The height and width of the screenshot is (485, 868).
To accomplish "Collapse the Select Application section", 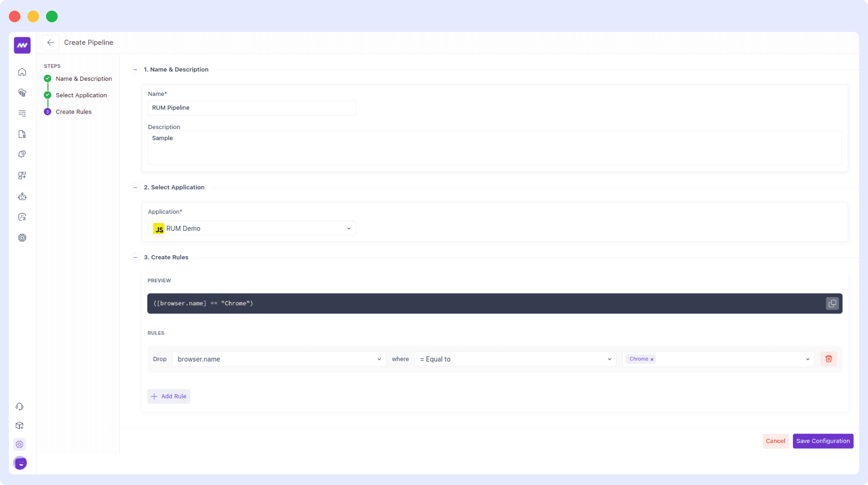I will click(x=135, y=187).
